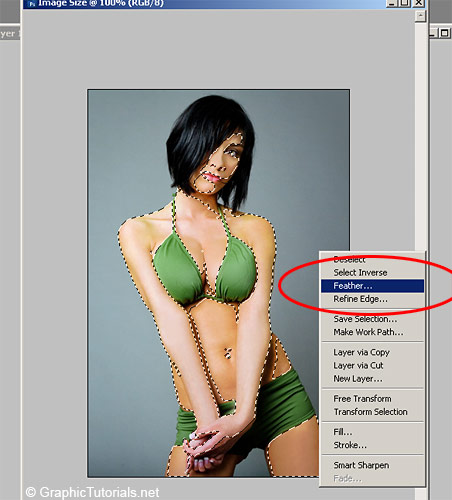Choose Layer via Cut

[x=372, y=365]
